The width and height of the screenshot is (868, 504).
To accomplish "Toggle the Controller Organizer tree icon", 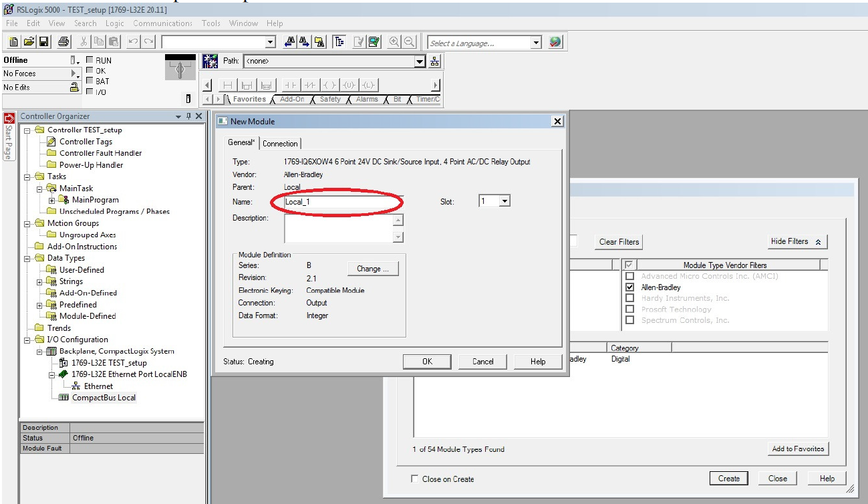I will coord(339,42).
